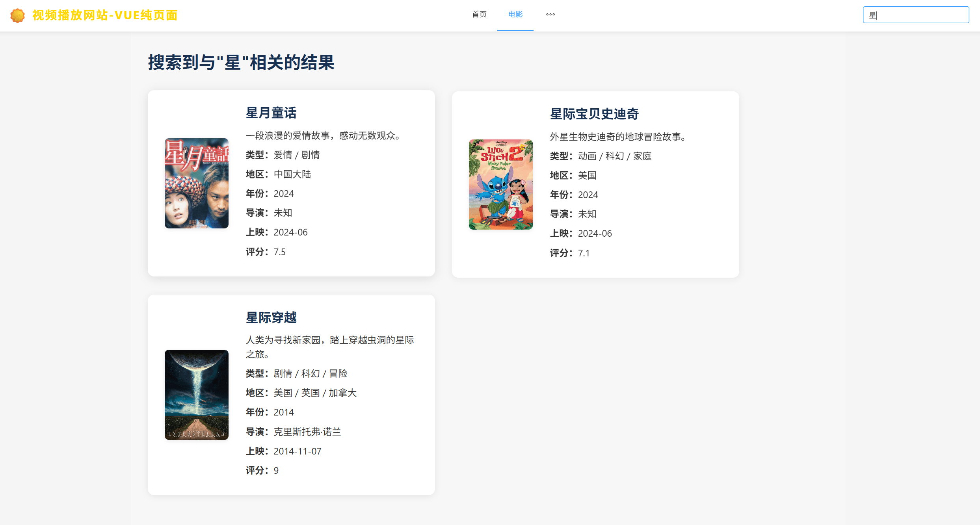Click the flower logo icon
Viewport: 980px width, 525px height.
17,15
